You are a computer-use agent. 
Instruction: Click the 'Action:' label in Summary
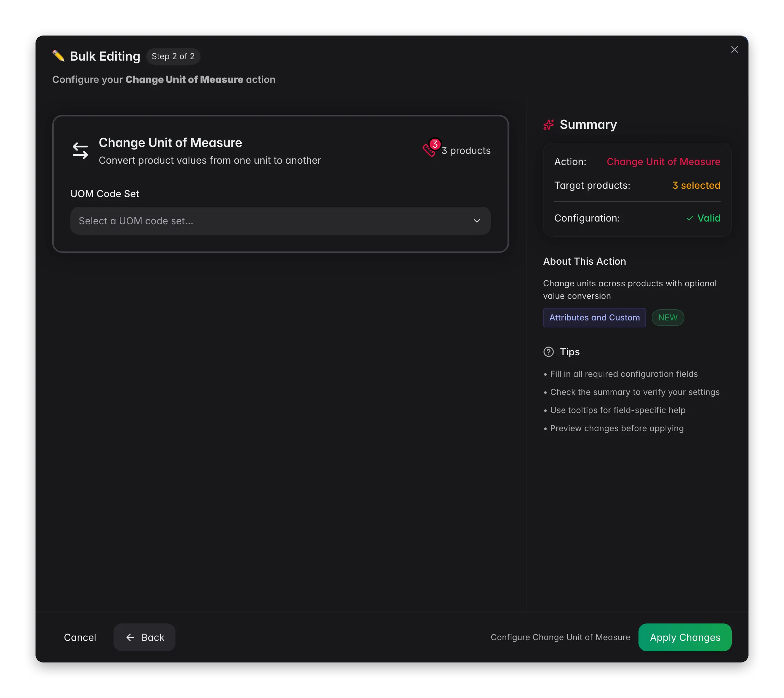click(570, 162)
